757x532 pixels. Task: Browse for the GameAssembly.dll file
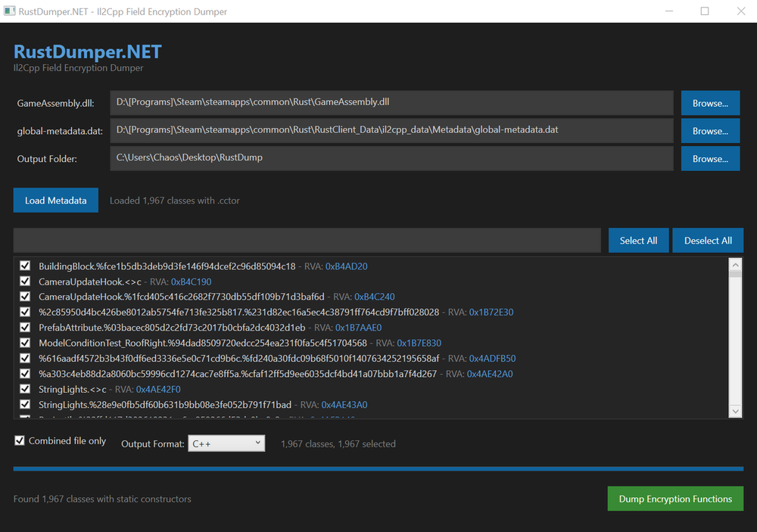709,103
